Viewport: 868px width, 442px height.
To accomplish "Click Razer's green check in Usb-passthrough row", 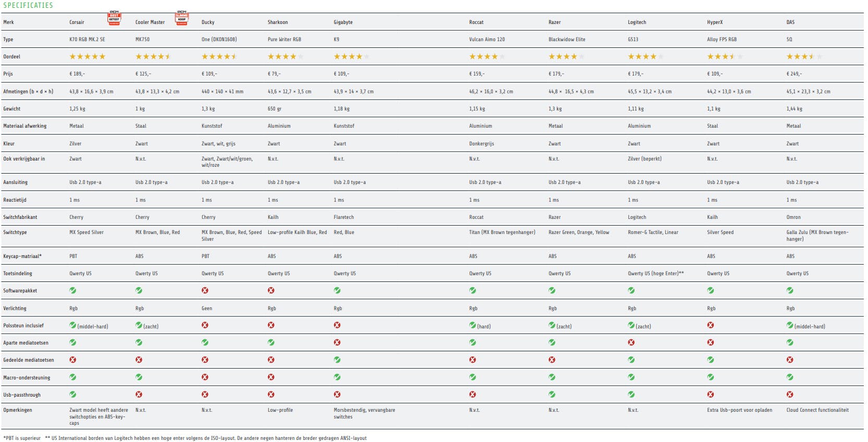I will (552, 395).
